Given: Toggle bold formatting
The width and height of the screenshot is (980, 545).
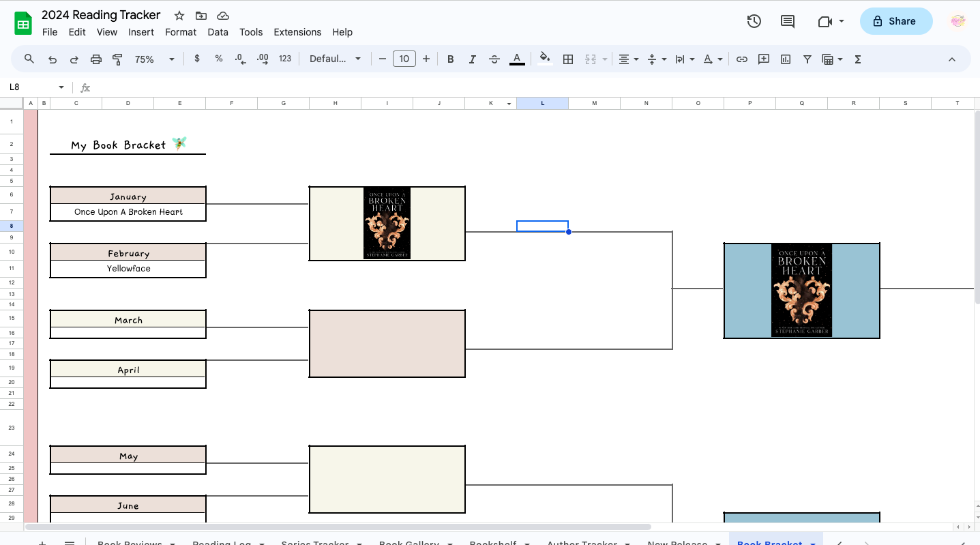Looking at the screenshot, I should point(450,59).
